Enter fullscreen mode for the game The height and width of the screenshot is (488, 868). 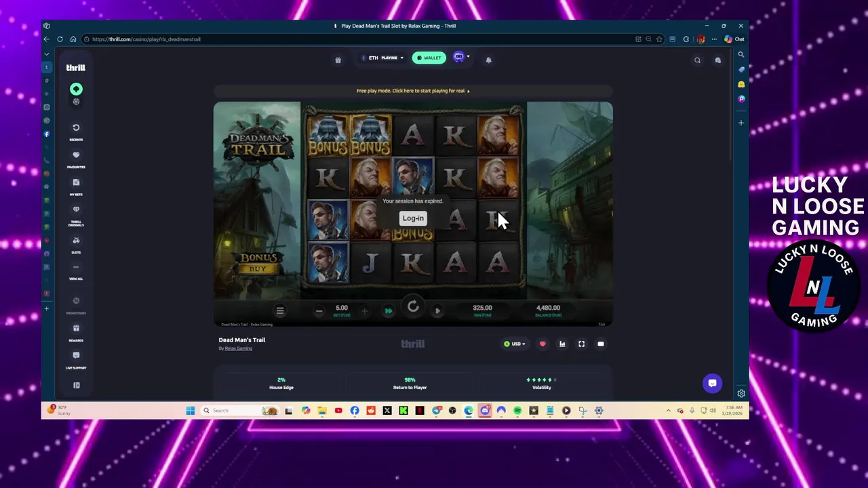[581, 344]
